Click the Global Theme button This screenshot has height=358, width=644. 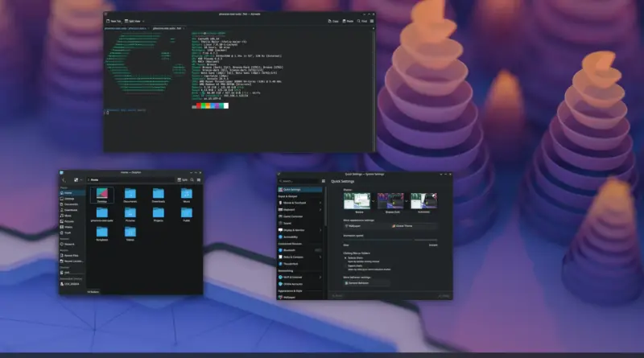414,226
